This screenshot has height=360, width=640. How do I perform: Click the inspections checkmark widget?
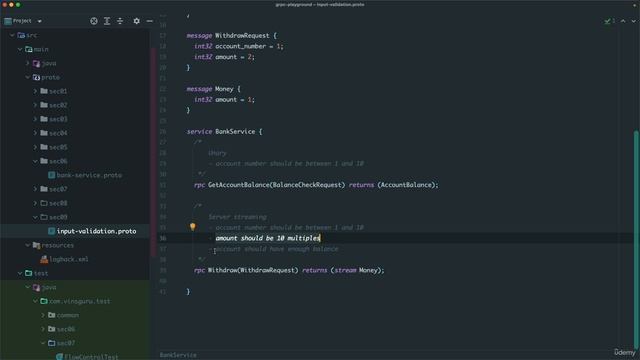click(609, 21)
